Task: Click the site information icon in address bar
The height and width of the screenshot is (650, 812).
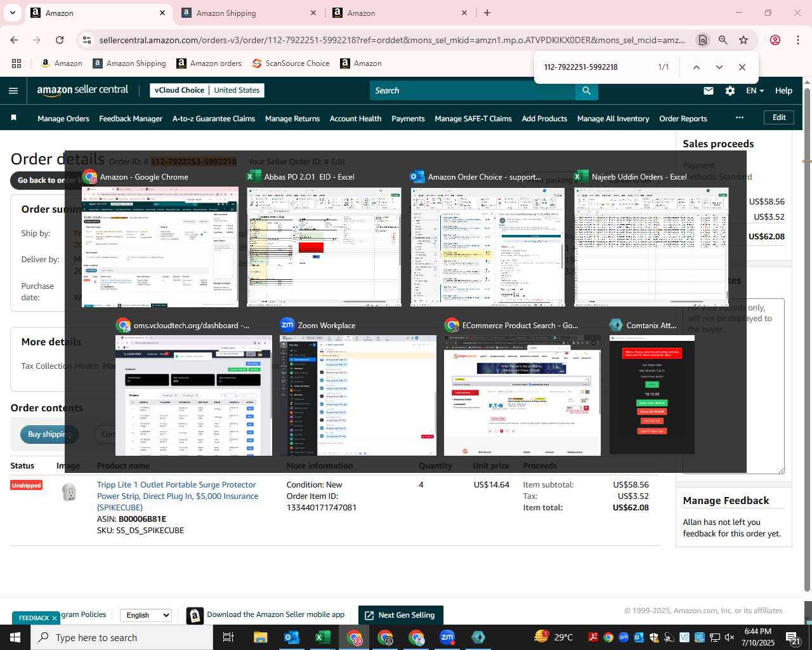Action: pyautogui.click(x=88, y=40)
